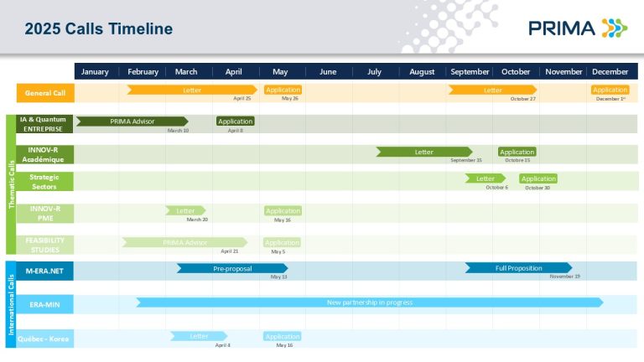
Task: Click the General Call row label
Action: 45,93
